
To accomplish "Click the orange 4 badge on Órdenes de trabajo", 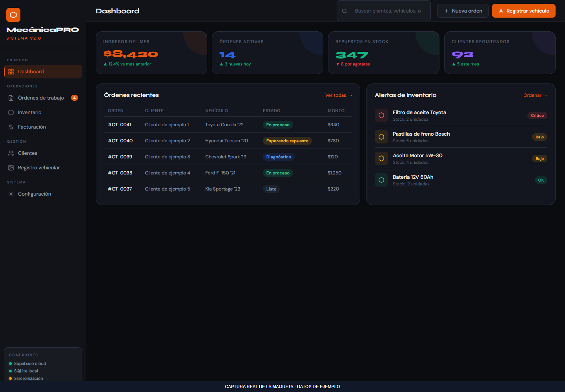I will (x=75, y=98).
